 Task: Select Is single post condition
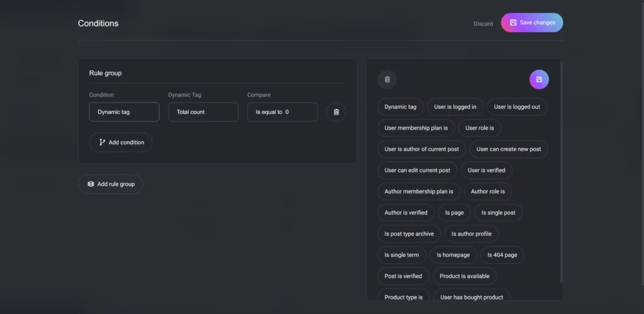click(498, 213)
